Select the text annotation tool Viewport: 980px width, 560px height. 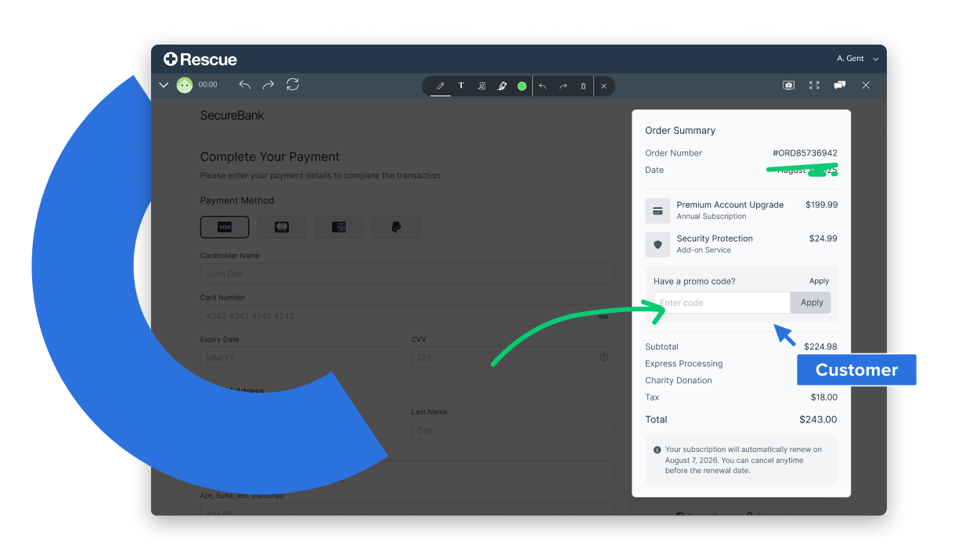click(461, 86)
